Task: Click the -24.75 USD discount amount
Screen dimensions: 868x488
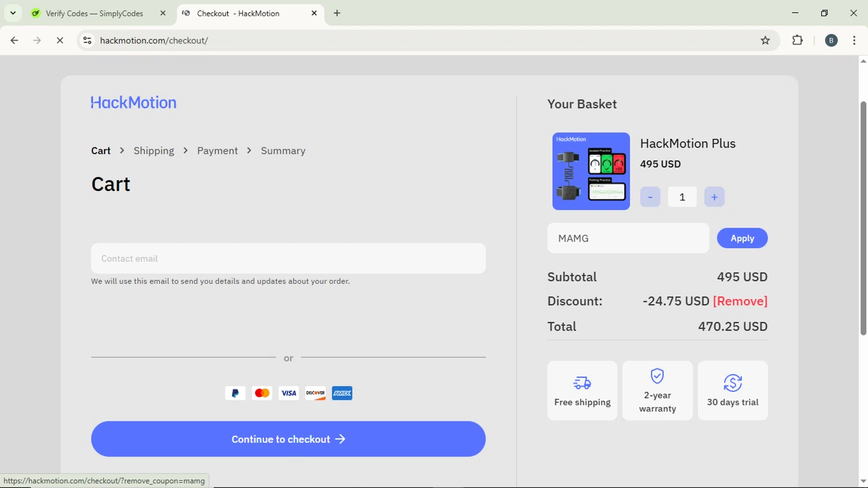Action: coord(676,301)
